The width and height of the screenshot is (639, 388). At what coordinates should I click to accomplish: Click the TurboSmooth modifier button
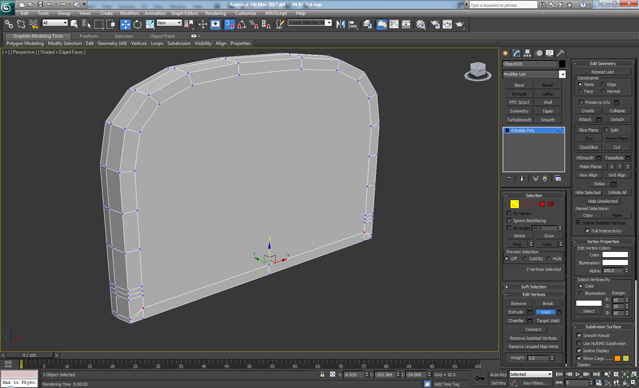519,120
